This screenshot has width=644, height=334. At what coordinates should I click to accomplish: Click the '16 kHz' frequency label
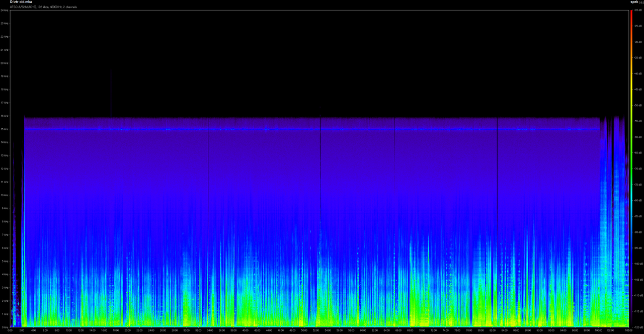coord(5,116)
